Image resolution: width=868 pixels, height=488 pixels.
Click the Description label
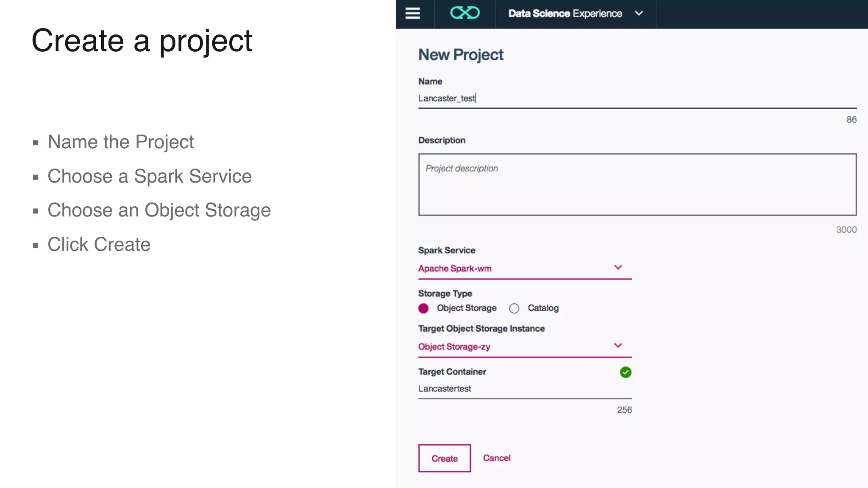point(442,140)
